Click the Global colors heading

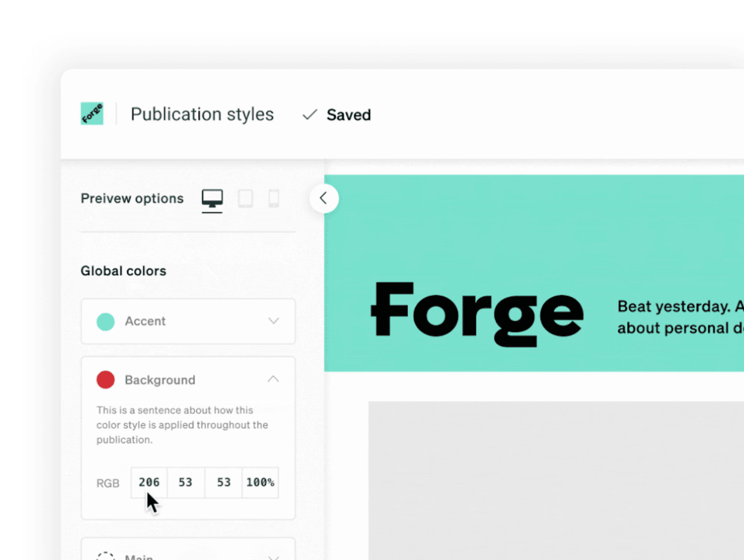[123, 270]
